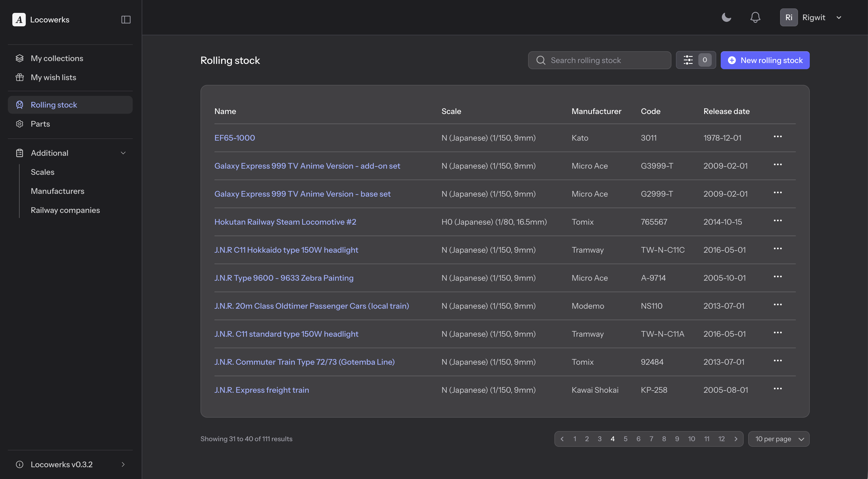Go to page 11
868x479 pixels.
click(707, 439)
